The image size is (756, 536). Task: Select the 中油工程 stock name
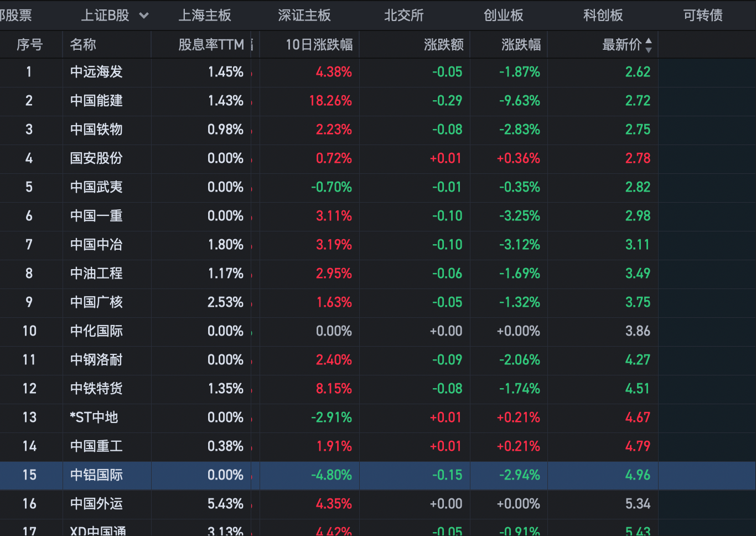[x=96, y=274]
